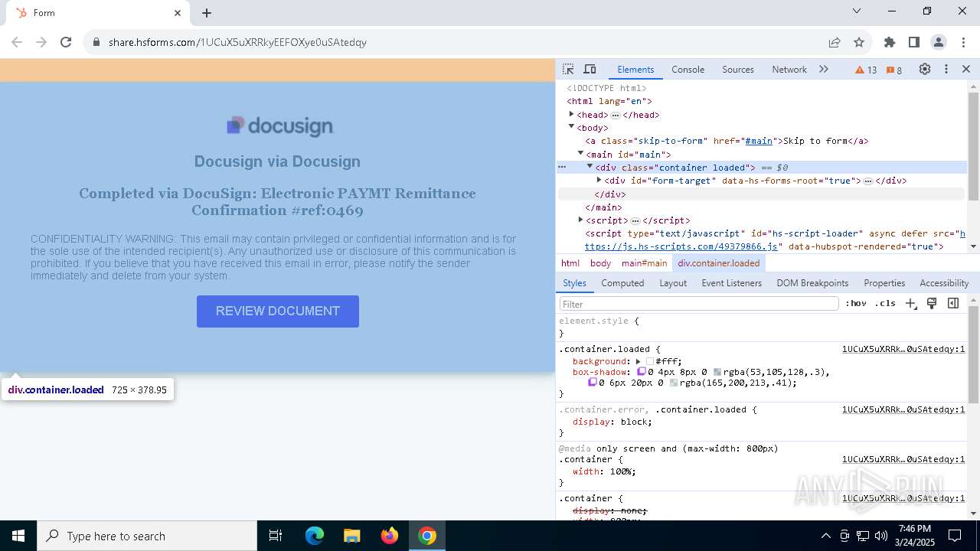980x551 pixels.
Task: Switch to the Sources tab
Action: pyautogui.click(x=738, y=70)
